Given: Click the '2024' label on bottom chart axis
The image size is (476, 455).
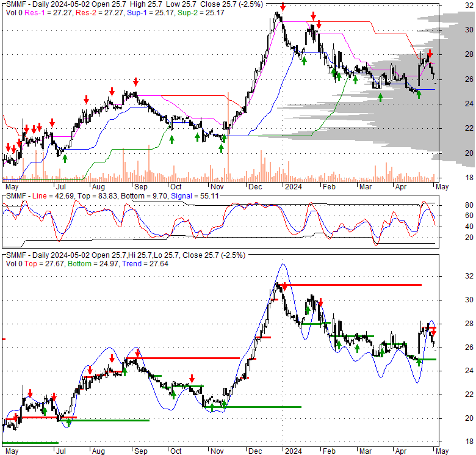Looking at the screenshot, I should pos(294,451).
